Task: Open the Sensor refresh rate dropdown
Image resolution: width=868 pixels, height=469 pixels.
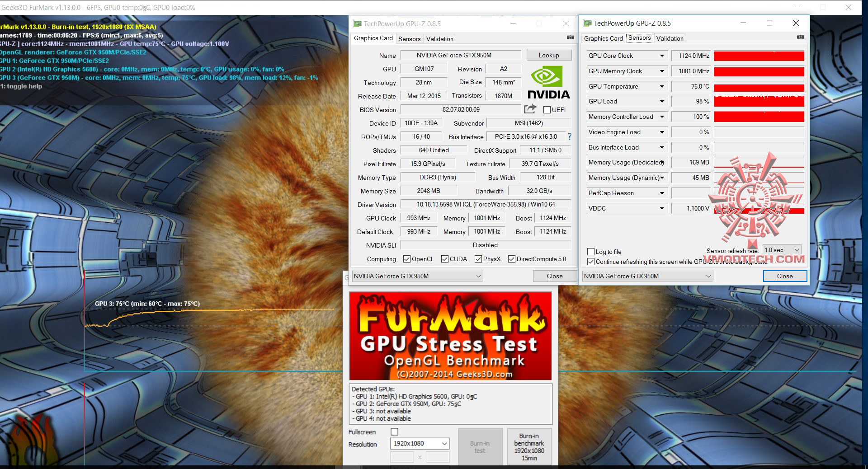Action: click(782, 250)
